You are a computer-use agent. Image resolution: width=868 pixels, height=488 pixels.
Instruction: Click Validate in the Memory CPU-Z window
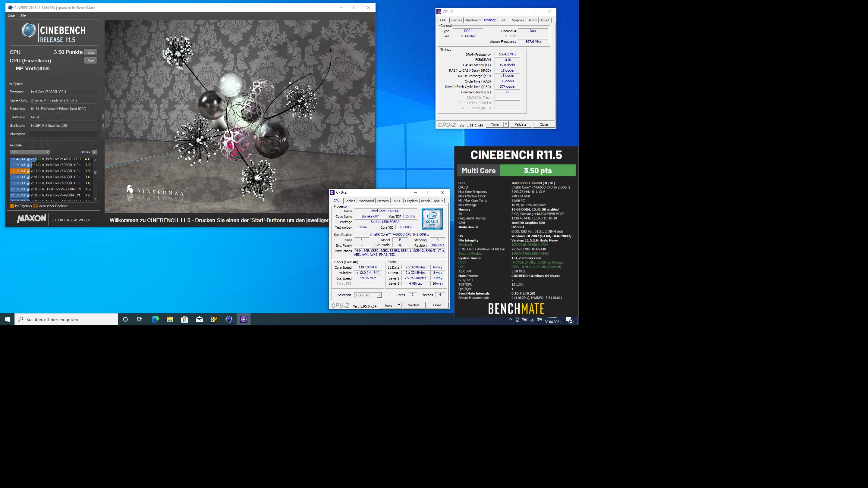520,124
